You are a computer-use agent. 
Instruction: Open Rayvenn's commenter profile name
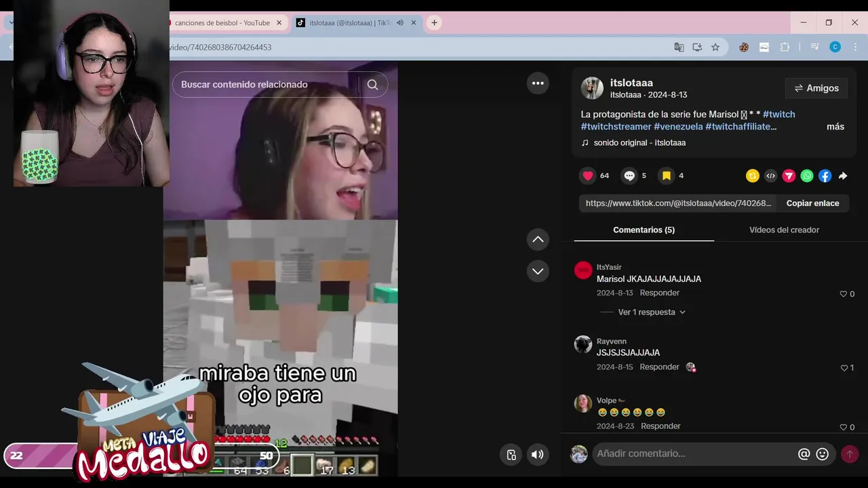click(x=612, y=341)
